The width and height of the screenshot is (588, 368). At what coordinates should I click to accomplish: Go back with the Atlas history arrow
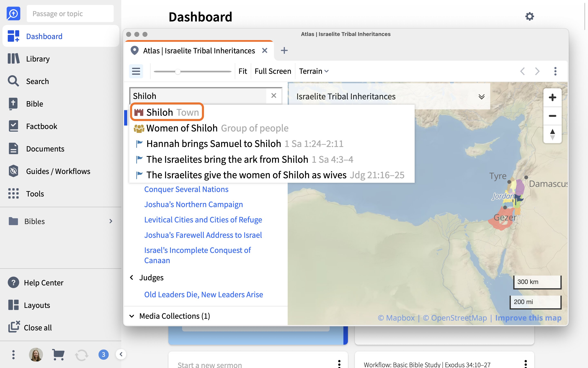pos(523,71)
